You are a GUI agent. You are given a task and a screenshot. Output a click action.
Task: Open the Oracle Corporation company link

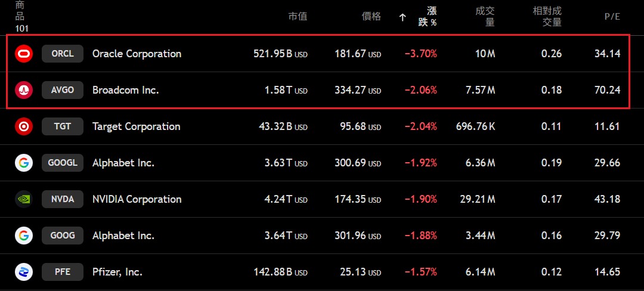click(x=137, y=54)
